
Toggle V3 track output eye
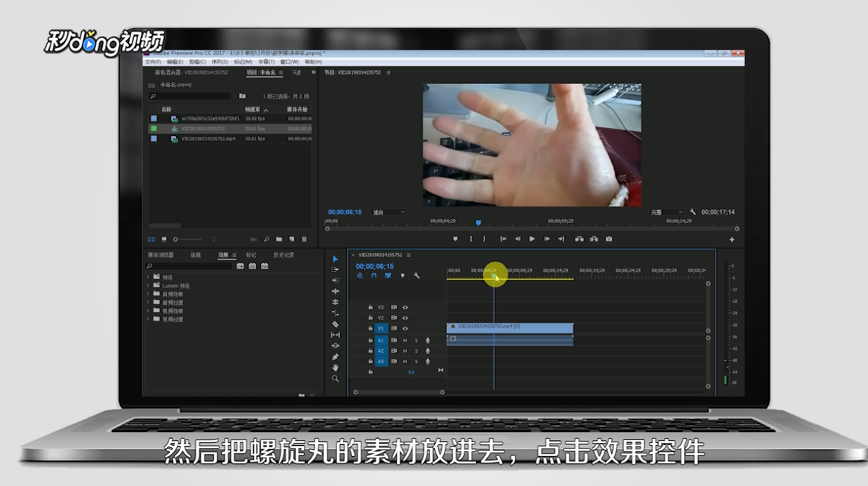click(x=405, y=307)
